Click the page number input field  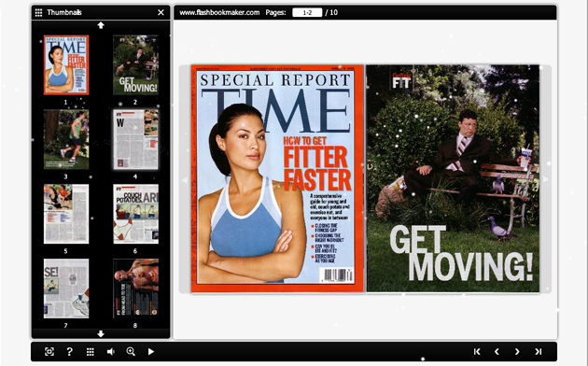(307, 12)
